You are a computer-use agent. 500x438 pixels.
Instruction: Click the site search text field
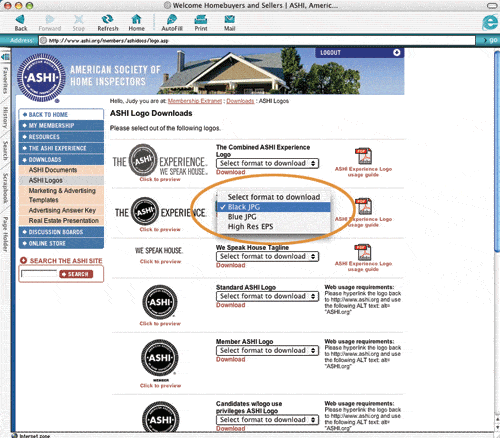39,274
